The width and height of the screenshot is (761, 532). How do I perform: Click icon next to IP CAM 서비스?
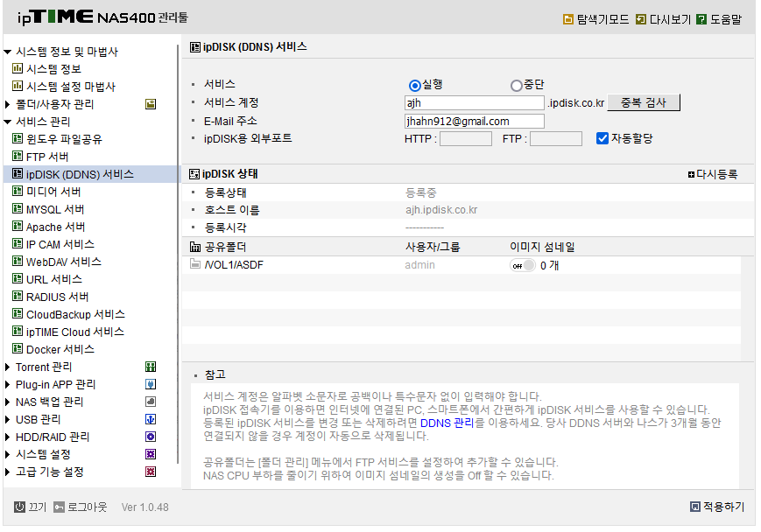[x=18, y=243]
